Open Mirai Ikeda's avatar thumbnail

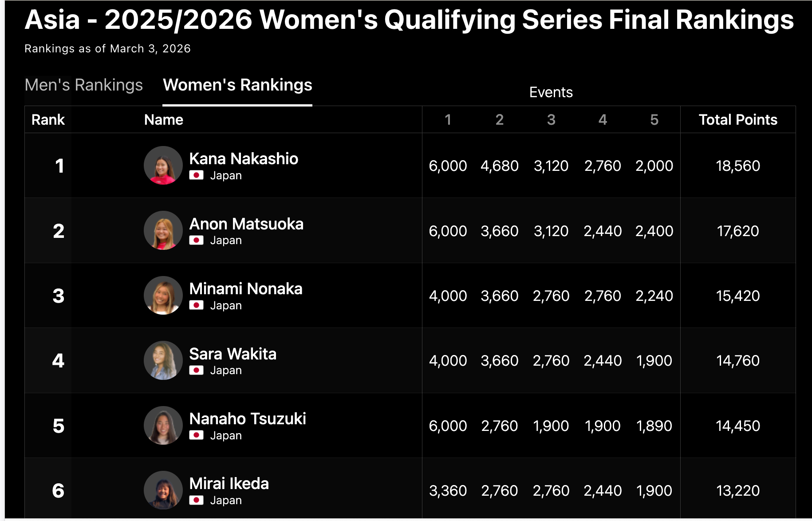(x=163, y=490)
